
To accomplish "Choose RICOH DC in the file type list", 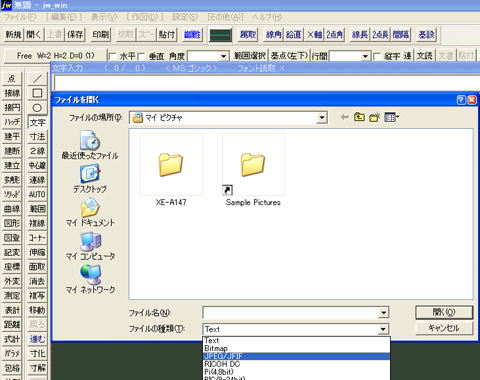I will pos(296,364).
